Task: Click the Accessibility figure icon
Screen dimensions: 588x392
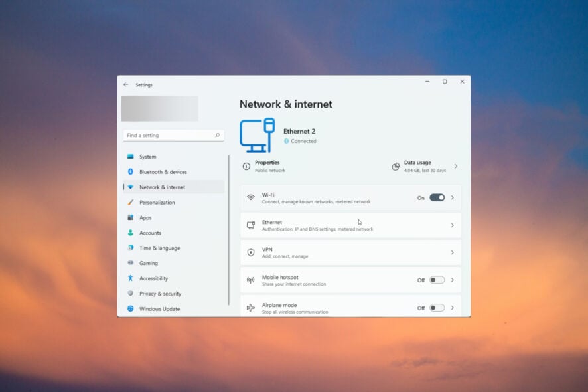Action: point(131,278)
